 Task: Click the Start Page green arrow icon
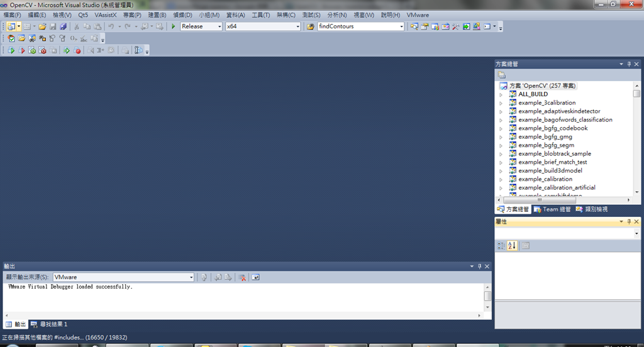point(466,26)
